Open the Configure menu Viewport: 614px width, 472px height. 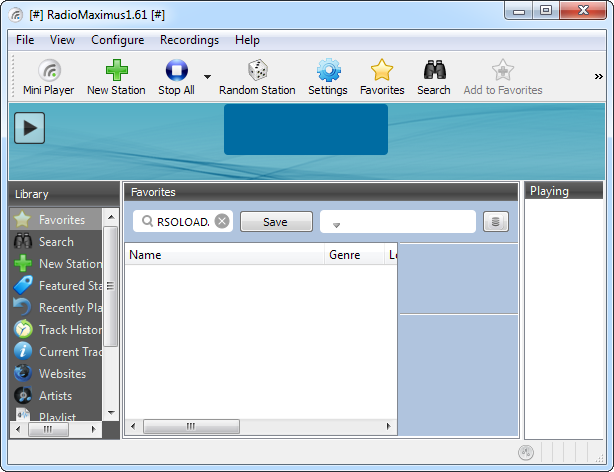(x=117, y=40)
